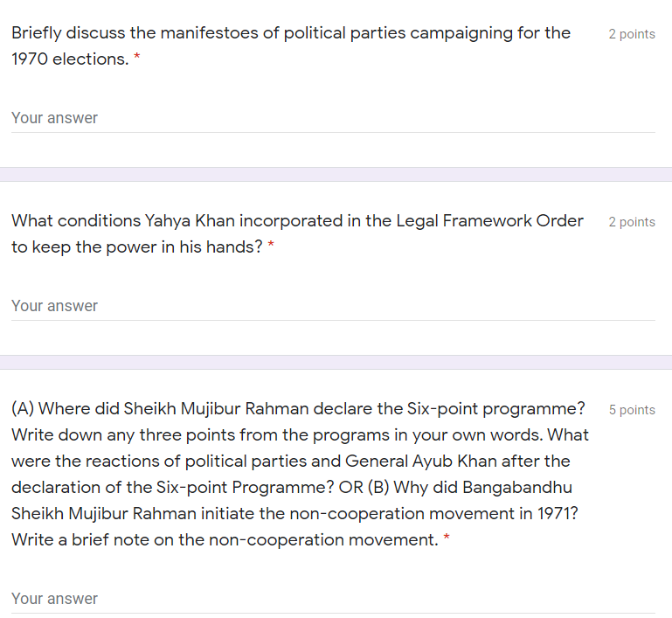Click the phrase "Legal Framework Order" in the second question
The height and width of the screenshot is (618, 672).
pyautogui.click(x=489, y=221)
